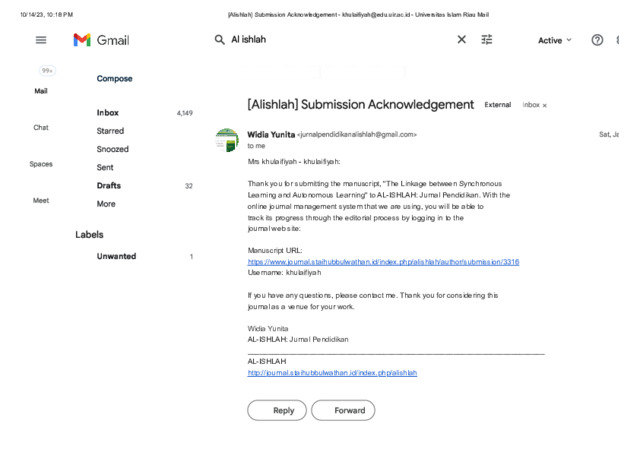This screenshot has height=452, width=640.
Task: Open the main menu hamburger icon
Action: (41, 40)
